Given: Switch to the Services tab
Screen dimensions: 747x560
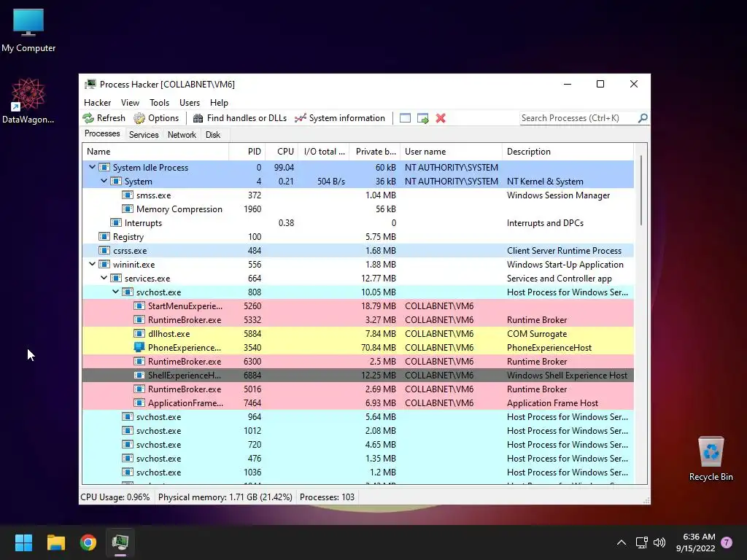Looking at the screenshot, I should point(144,135).
